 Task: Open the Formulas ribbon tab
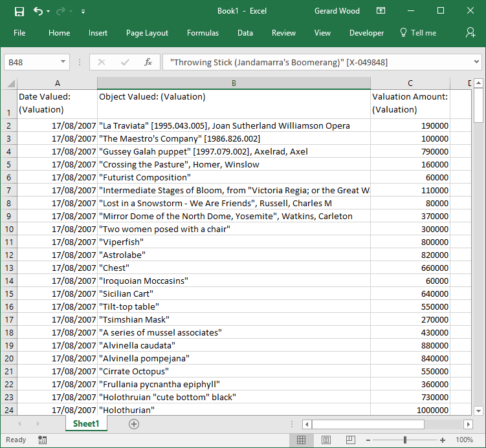pyautogui.click(x=203, y=33)
